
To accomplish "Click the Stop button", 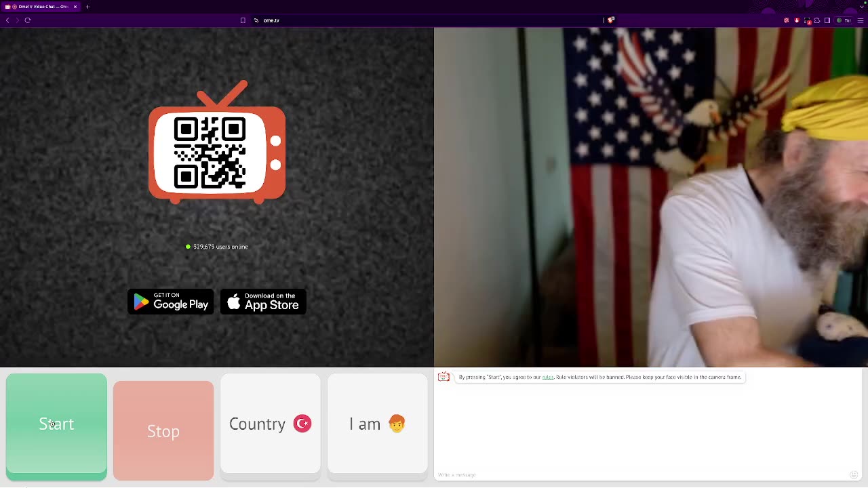I will point(163,431).
